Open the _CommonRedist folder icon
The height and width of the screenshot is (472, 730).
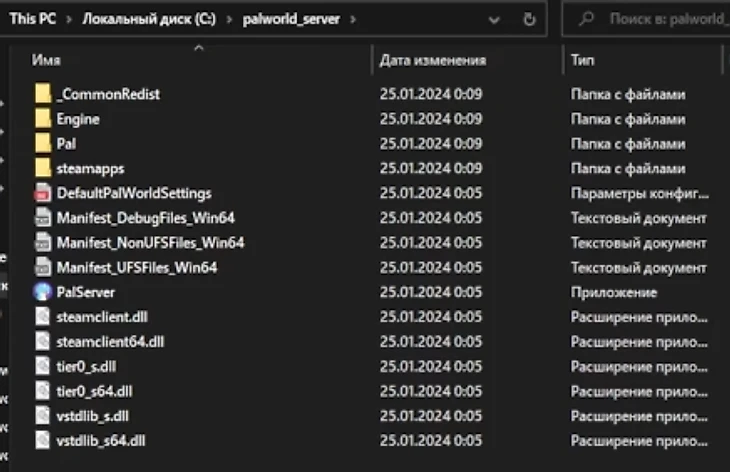(x=42, y=94)
